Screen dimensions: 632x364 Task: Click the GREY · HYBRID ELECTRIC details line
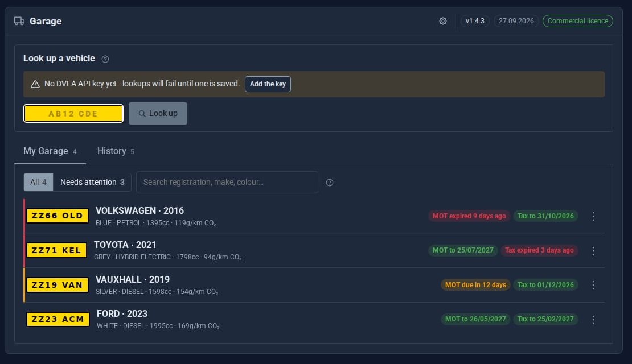167,257
